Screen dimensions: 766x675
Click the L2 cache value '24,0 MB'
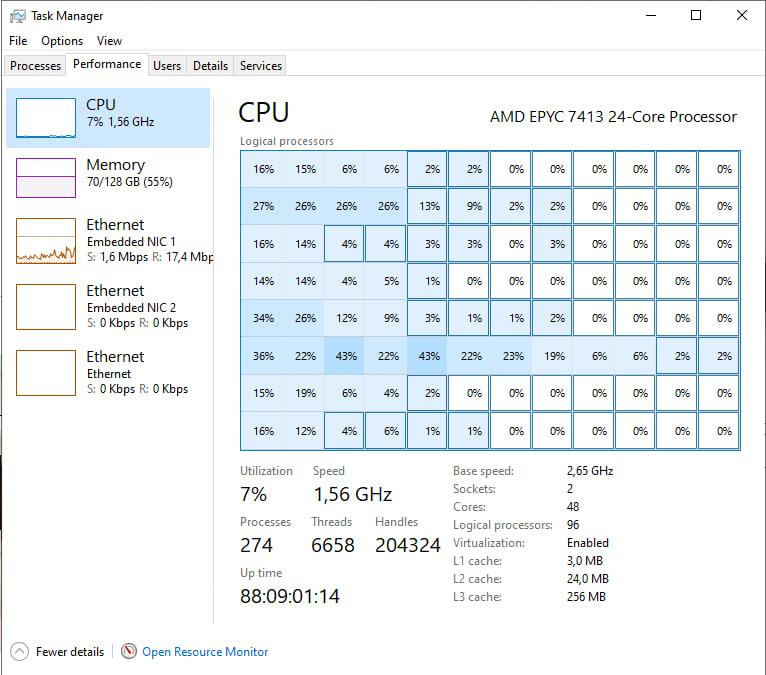coord(588,579)
